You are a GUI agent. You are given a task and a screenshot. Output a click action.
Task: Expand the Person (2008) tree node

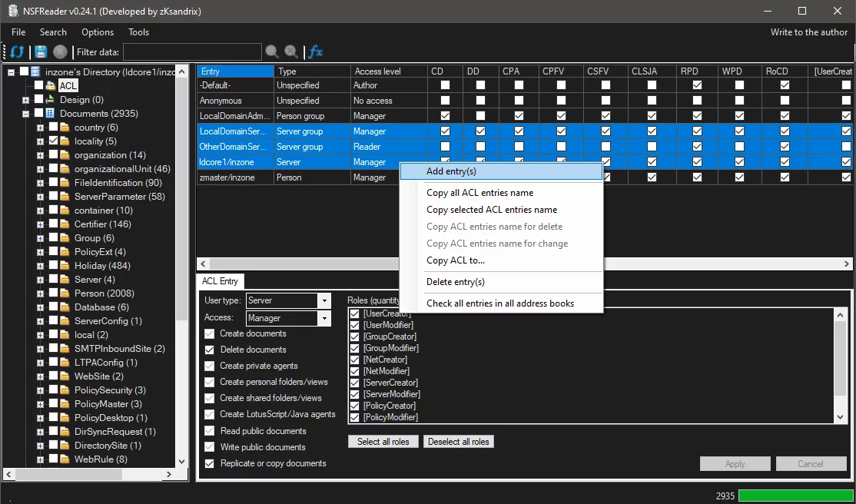[40, 293]
